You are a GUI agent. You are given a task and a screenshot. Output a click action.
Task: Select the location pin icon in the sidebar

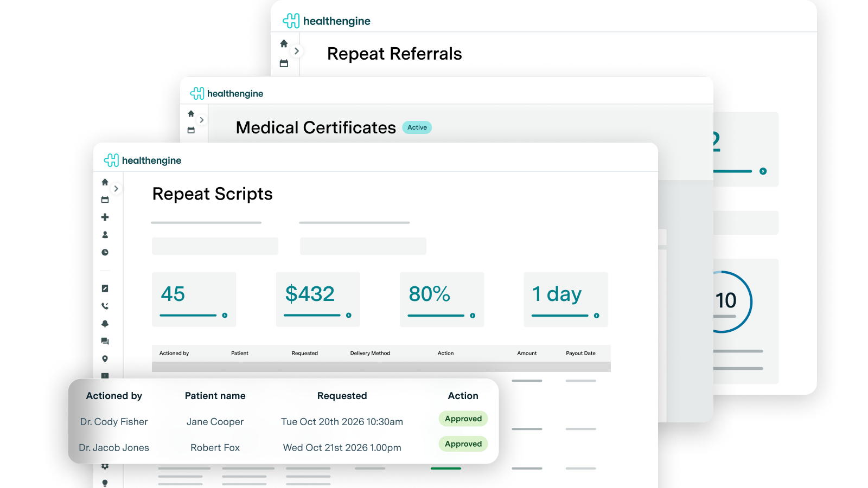tap(105, 359)
